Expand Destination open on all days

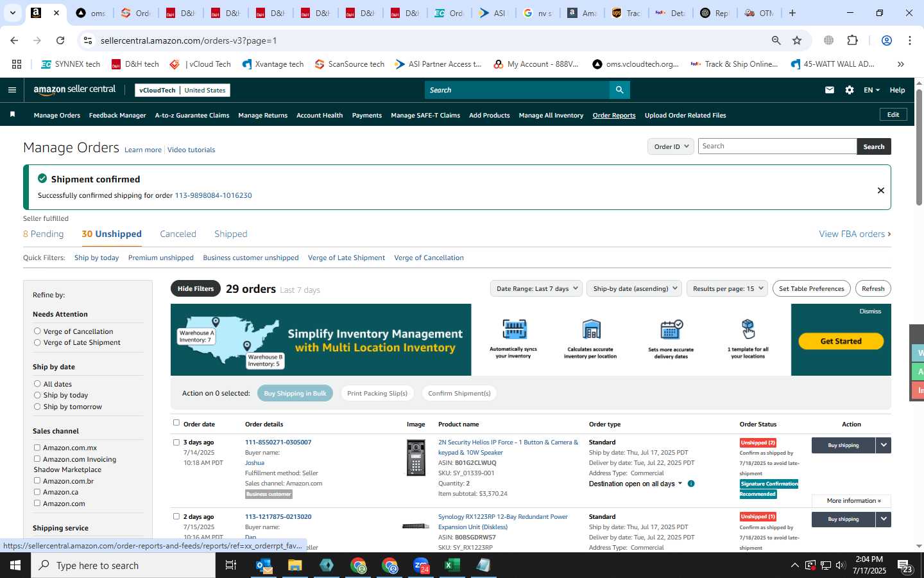(x=635, y=484)
